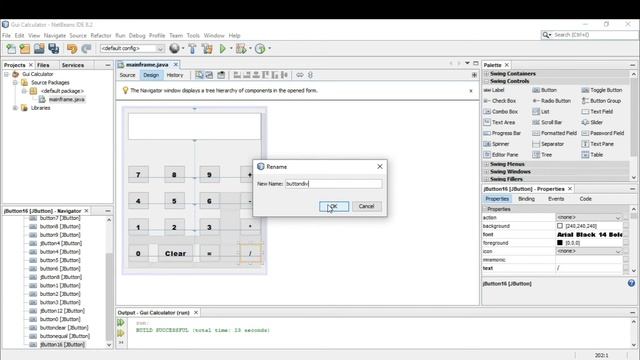Collapse the Gui Calculator project node
The image size is (640, 360).
coord(7,74)
